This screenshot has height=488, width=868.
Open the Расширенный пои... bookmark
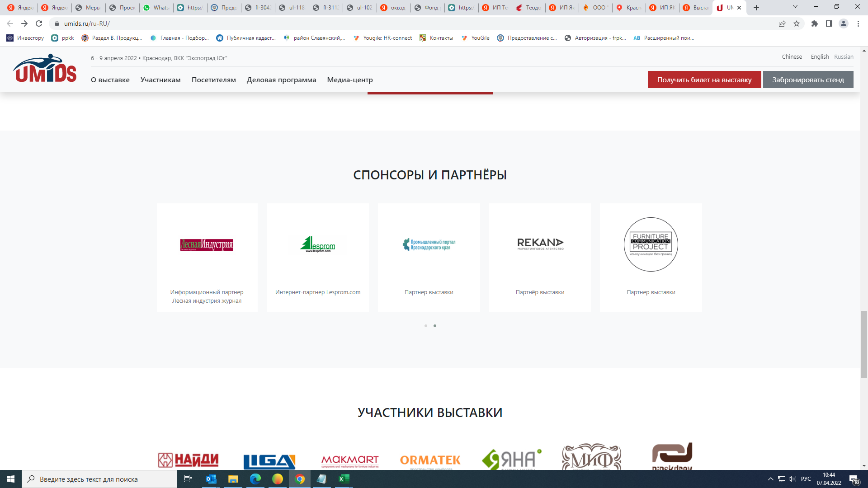[x=664, y=38]
